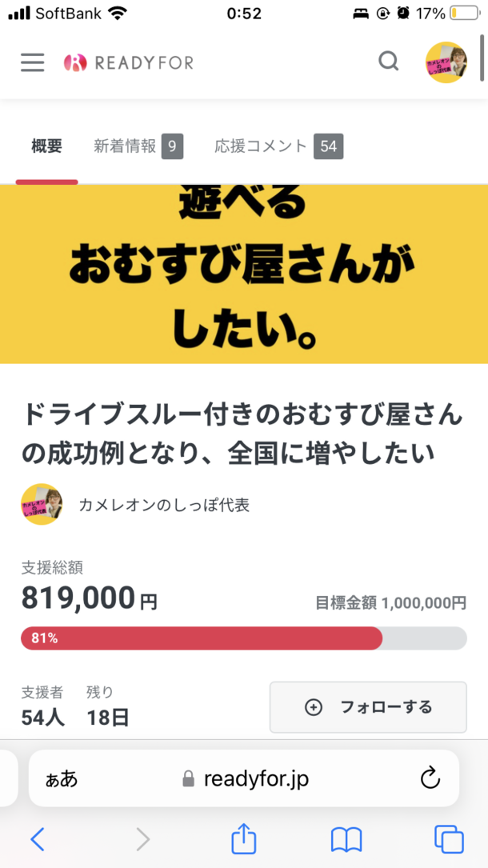Screen dimensions: 488x868
Task: Open the user profile avatar in header
Action: tap(446, 62)
